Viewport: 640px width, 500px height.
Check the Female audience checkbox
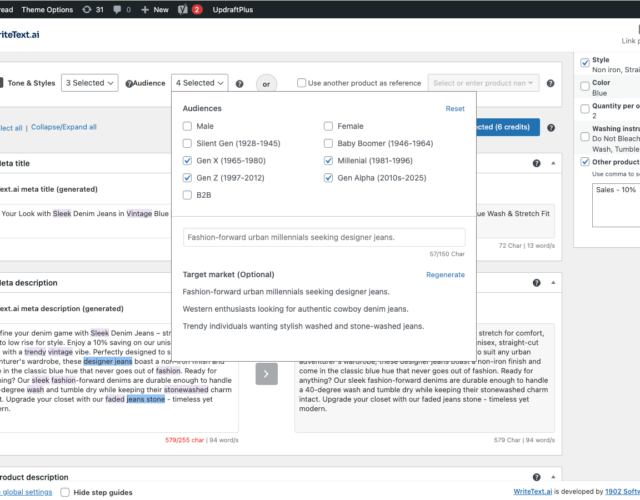tap(329, 126)
